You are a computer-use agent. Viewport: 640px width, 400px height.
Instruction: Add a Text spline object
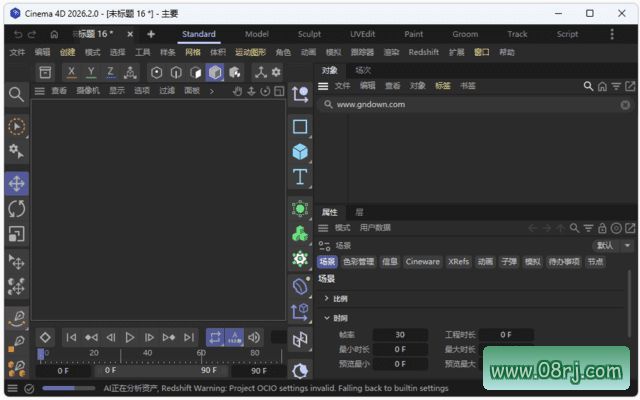click(x=300, y=177)
